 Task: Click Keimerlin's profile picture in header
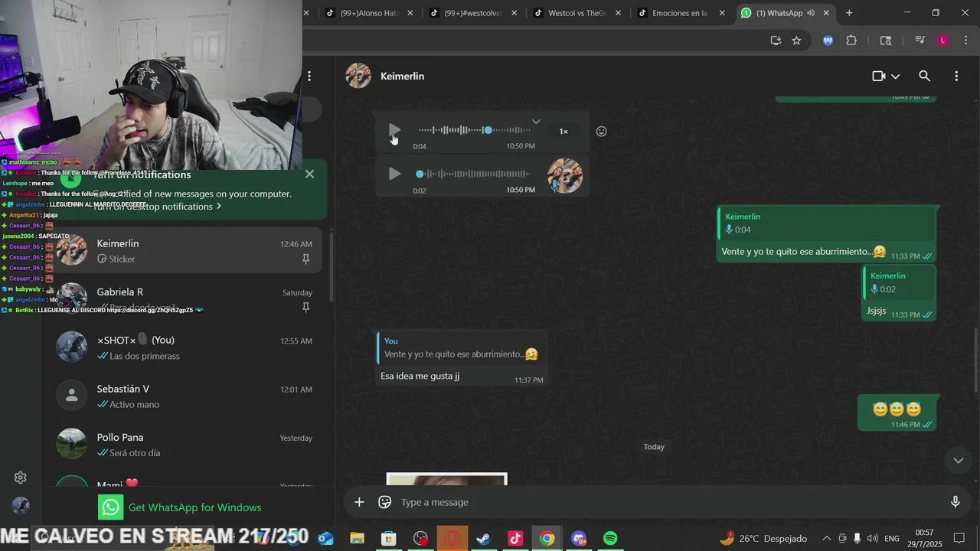pyautogui.click(x=358, y=76)
